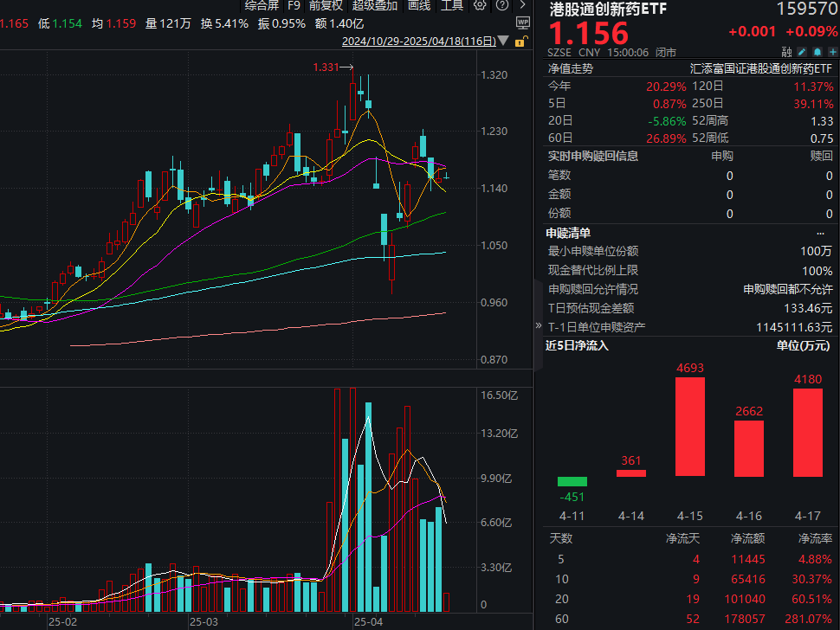Click the T日预估现金差额 value 133.46元

[808, 308]
